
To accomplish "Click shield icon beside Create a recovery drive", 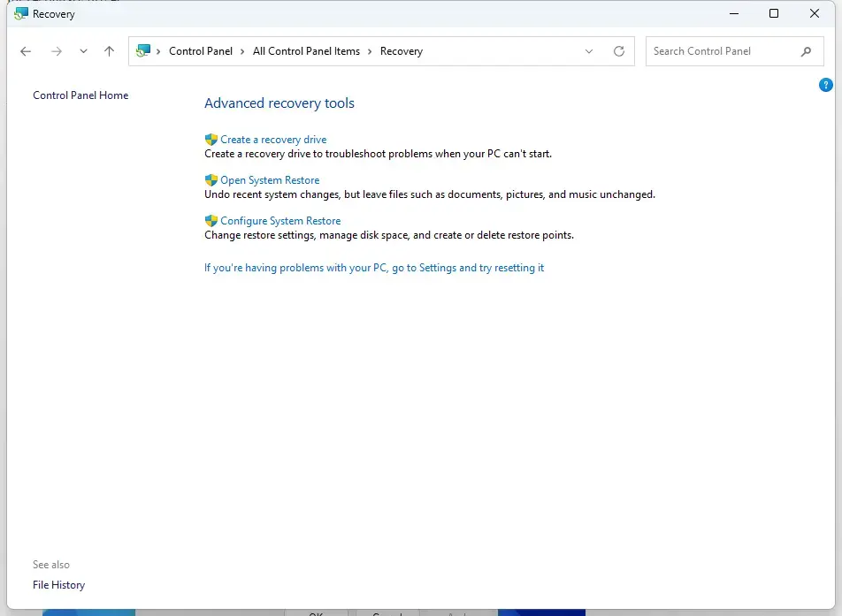I will (x=211, y=140).
